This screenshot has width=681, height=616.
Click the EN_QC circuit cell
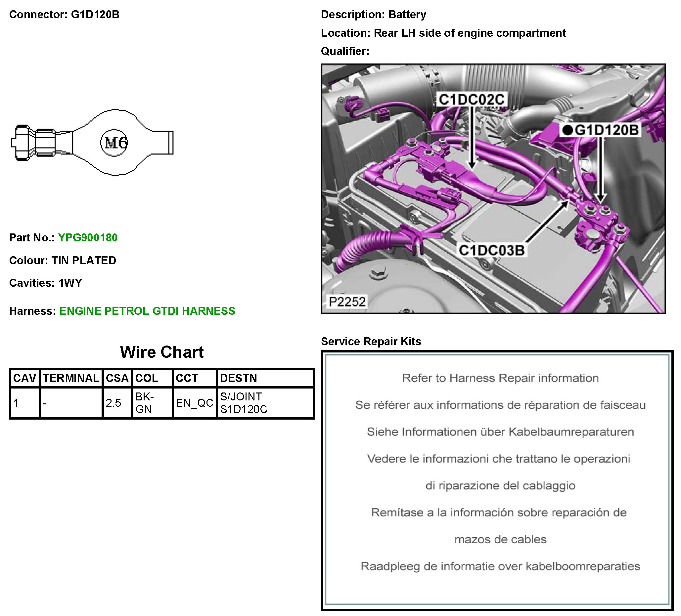(x=195, y=403)
